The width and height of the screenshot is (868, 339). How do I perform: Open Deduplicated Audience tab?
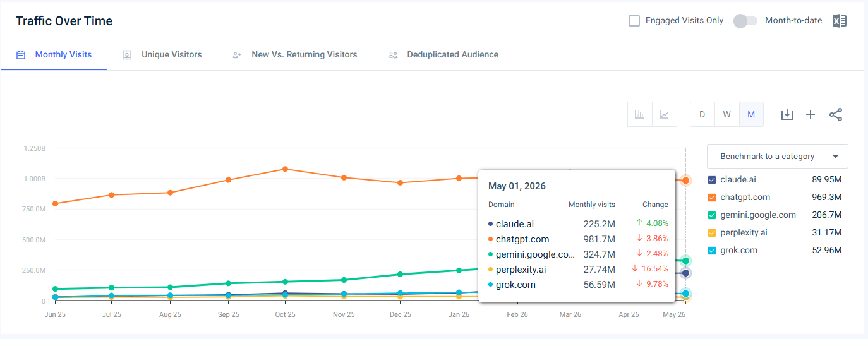443,55
